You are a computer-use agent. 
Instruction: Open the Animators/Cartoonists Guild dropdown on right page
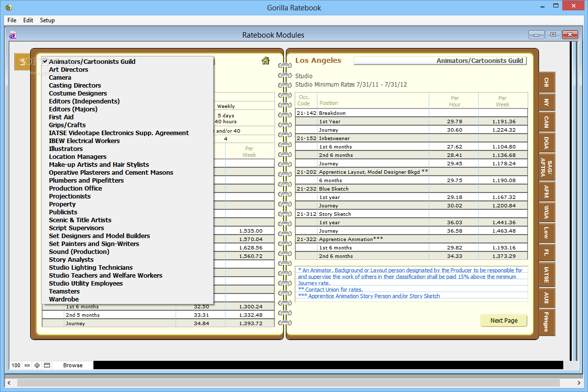click(x=440, y=60)
